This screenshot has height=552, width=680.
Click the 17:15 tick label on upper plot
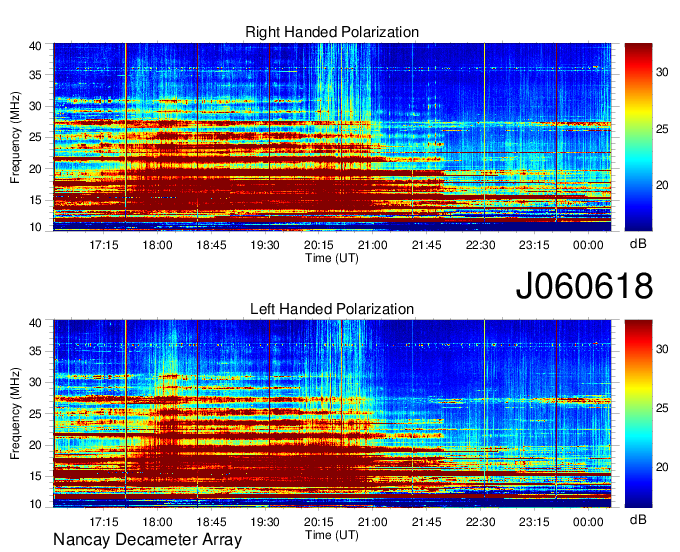[x=104, y=245]
